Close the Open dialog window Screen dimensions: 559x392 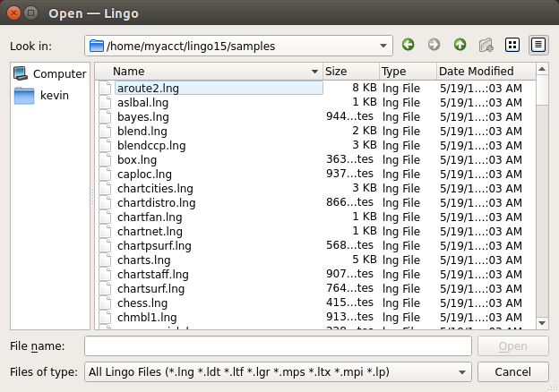click(x=13, y=13)
